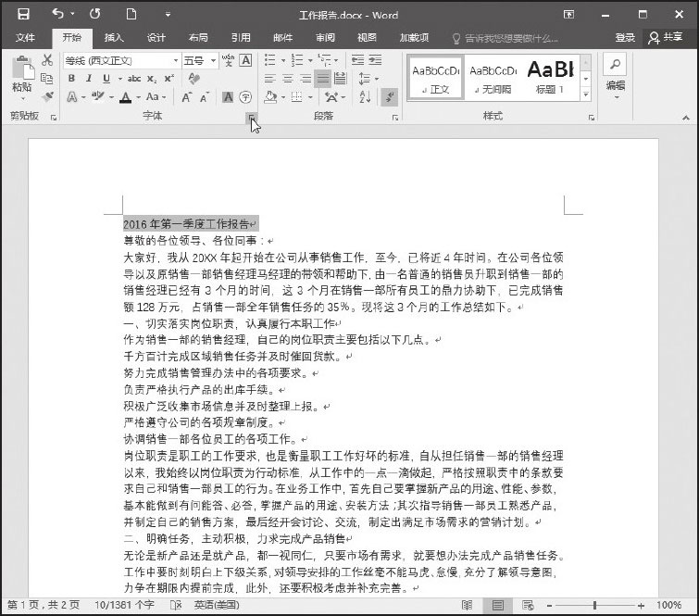Click the zoom slider in status bar

594,606
